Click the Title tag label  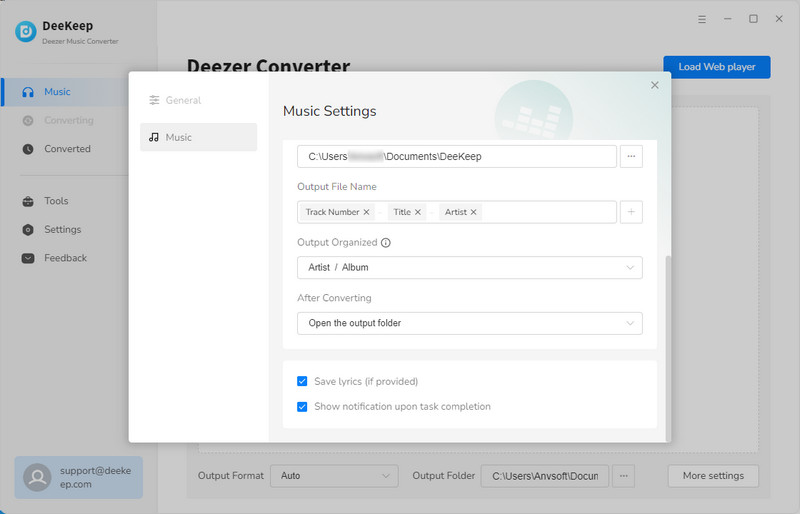click(402, 212)
